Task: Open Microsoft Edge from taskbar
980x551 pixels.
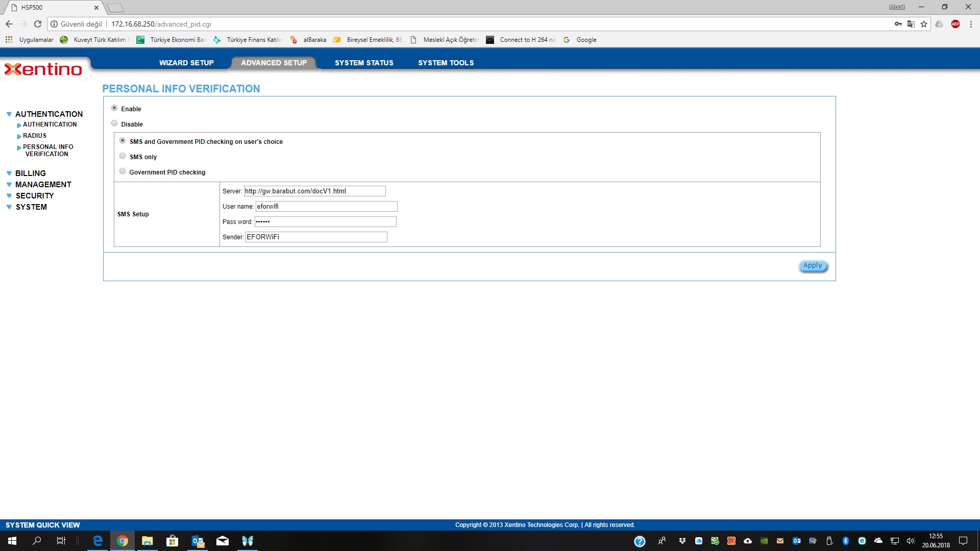Action: pyautogui.click(x=97, y=541)
